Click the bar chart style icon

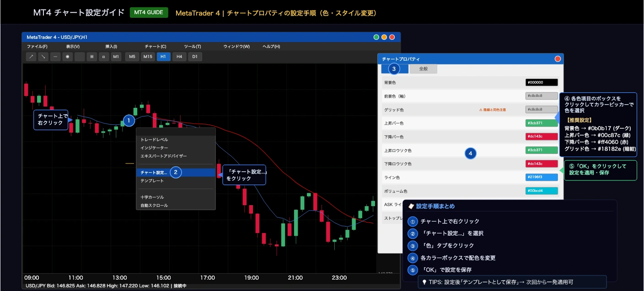[103, 57]
